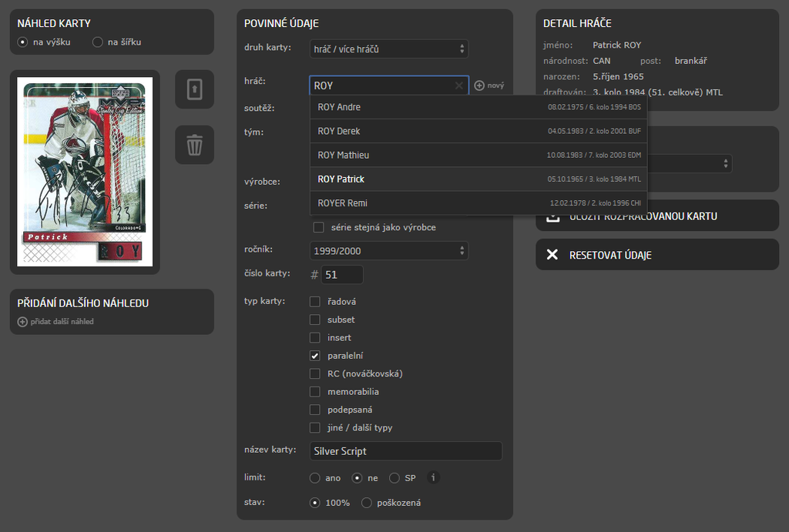Viewport: 789px width, 532px height.
Task: Select the na výšku orientation radio
Action: pyautogui.click(x=22, y=42)
